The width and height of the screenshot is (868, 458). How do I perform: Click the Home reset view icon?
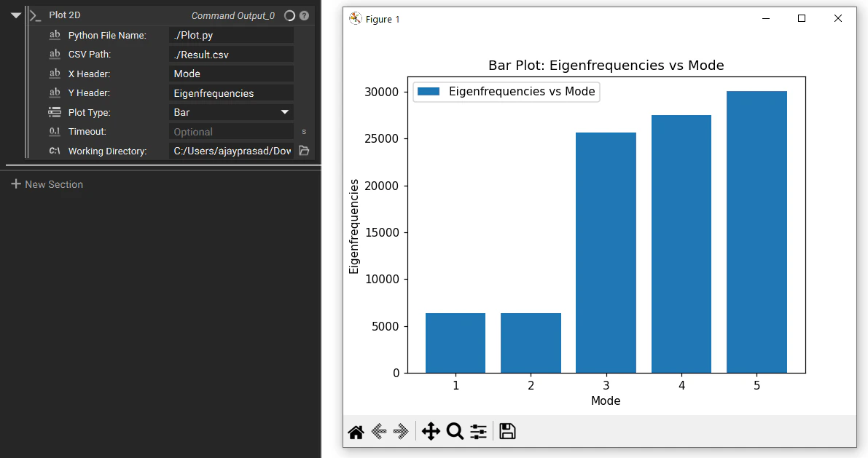[x=356, y=432]
